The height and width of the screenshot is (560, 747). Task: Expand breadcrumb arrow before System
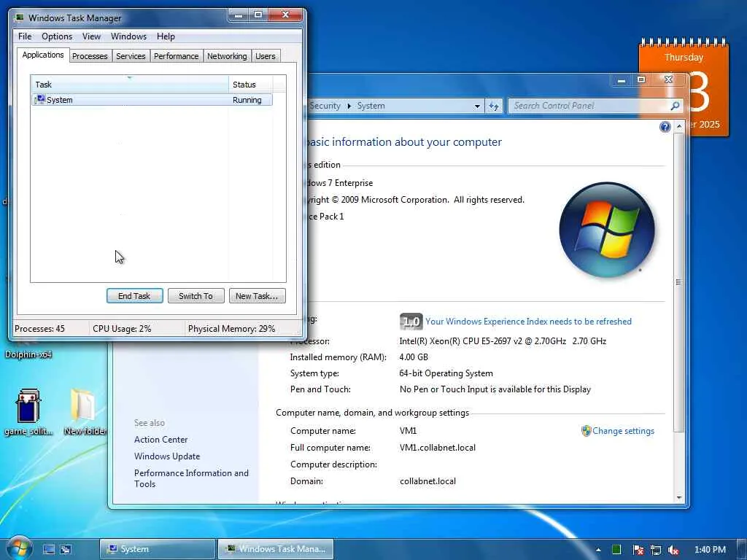coord(349,106)
